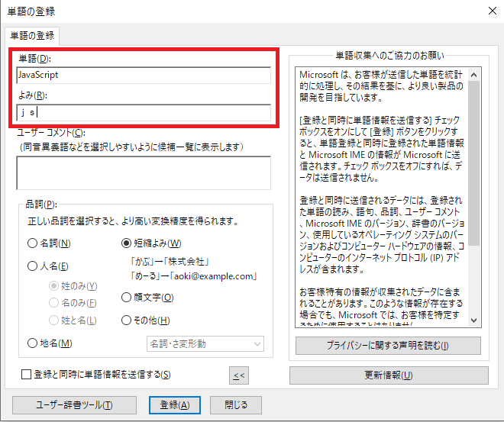This screenshot has height=422, width=504.
Task: Click the 登録(A) button
Action: click(175, 405)
